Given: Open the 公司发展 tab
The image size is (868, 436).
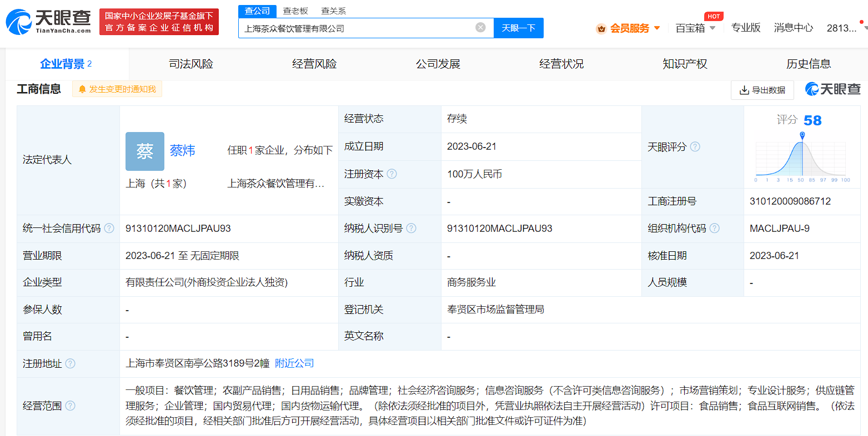Looking at the screenshot, I should 438,64.
